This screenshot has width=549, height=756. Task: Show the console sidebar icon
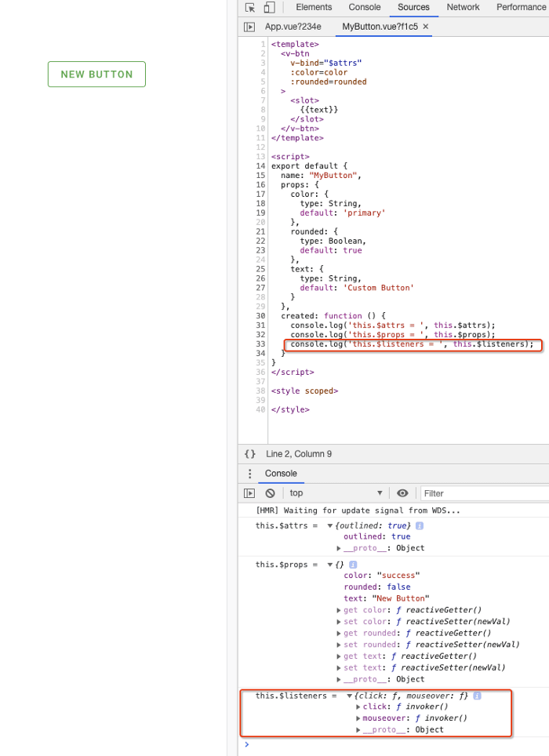tap(249, 493)
